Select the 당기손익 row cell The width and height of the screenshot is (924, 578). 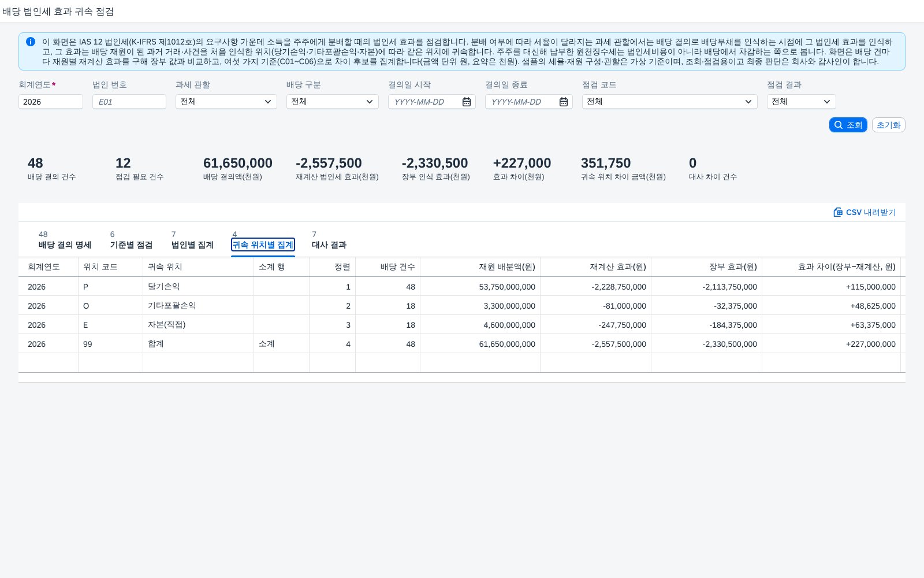click(198, 286)
